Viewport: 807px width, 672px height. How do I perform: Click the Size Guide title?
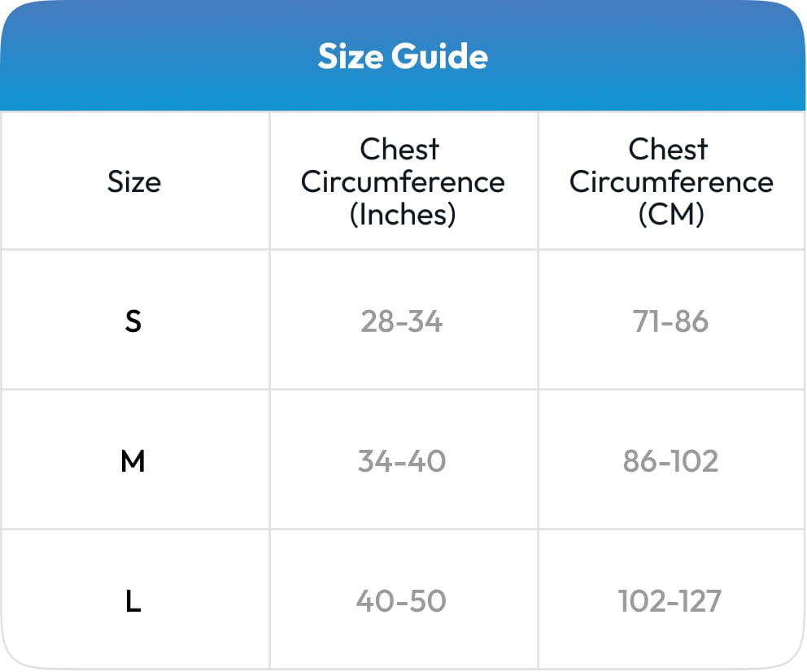pos(403,56)
